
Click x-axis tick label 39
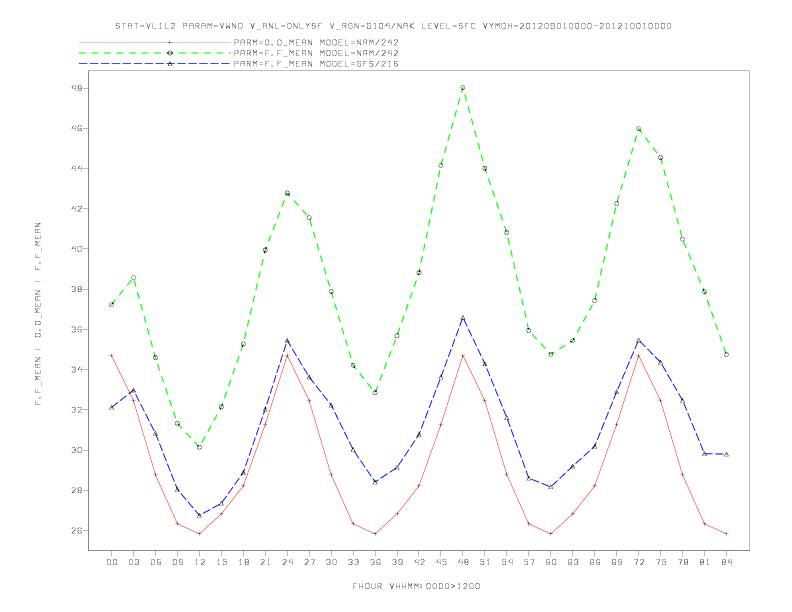pyautogui.click(x=397, y=562)
